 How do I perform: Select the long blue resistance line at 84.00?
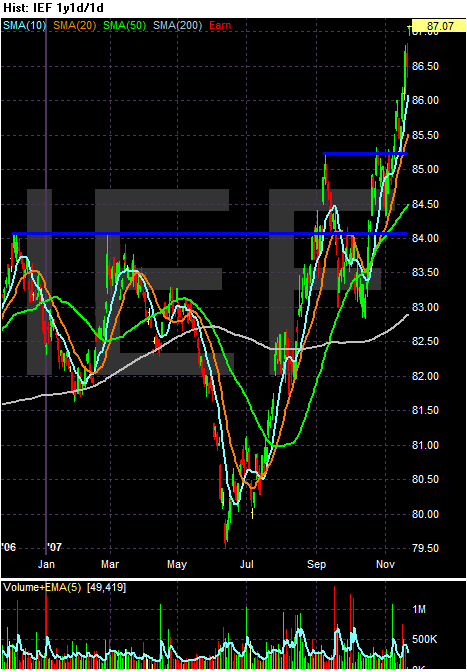pos(210,234)
